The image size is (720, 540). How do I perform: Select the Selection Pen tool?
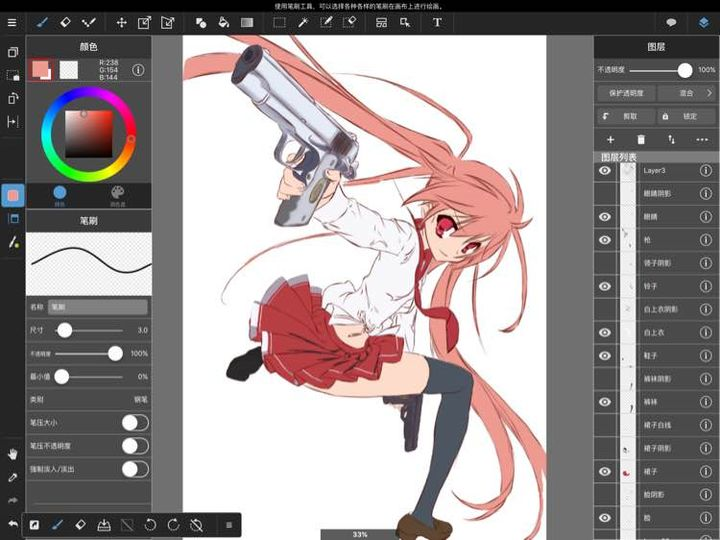[326, 22]
